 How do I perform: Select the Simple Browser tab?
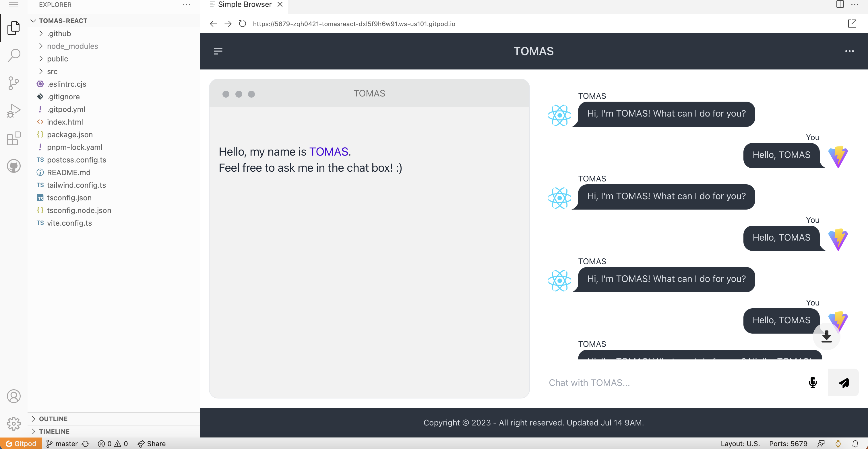[245, 5]
